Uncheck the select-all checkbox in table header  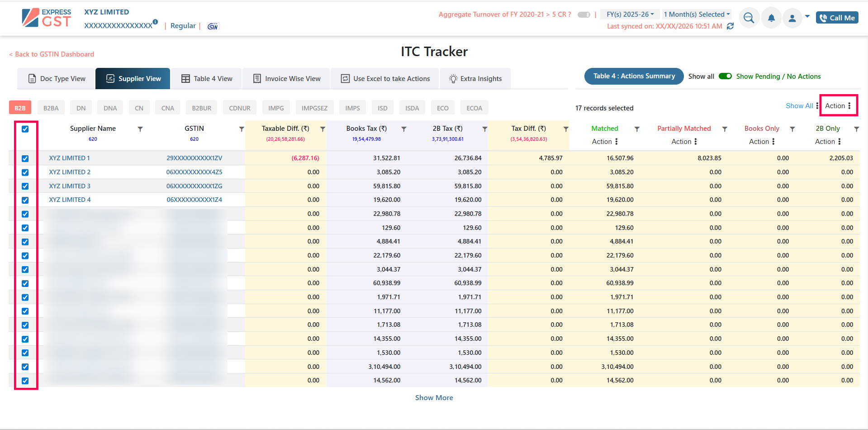[x=25, y=129]
